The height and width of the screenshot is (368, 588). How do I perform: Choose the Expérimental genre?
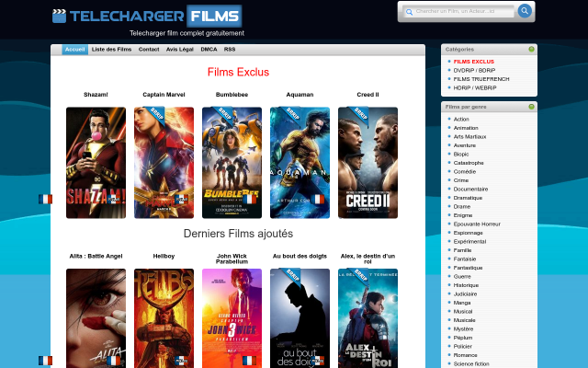click(469, 241)
